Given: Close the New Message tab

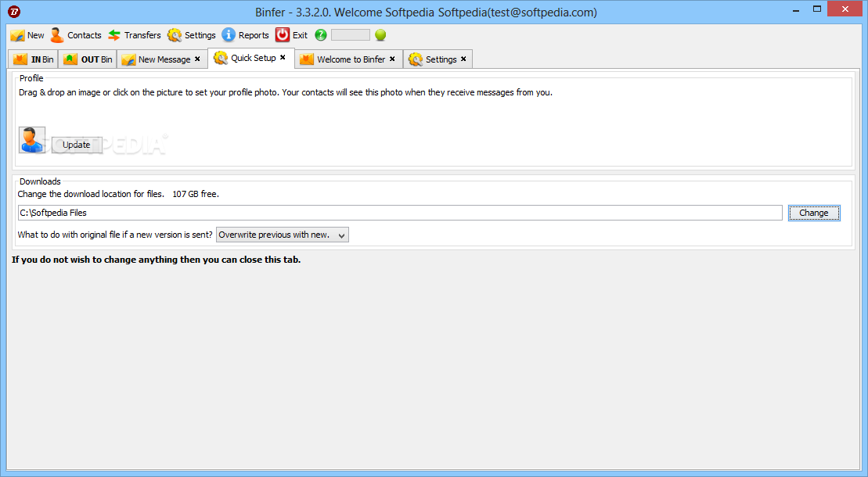Looking at the screenshot, I should point(197,59).
